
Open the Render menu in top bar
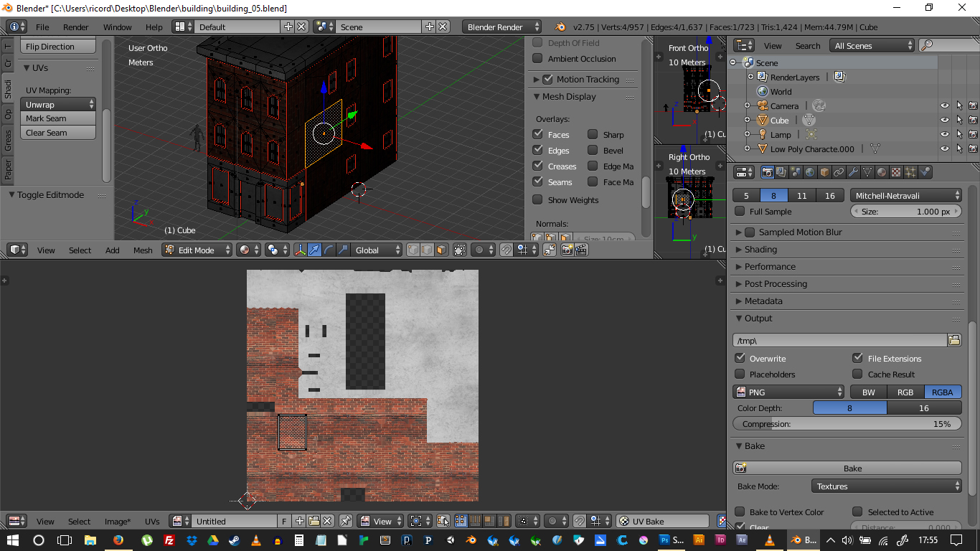coord(75,27)
